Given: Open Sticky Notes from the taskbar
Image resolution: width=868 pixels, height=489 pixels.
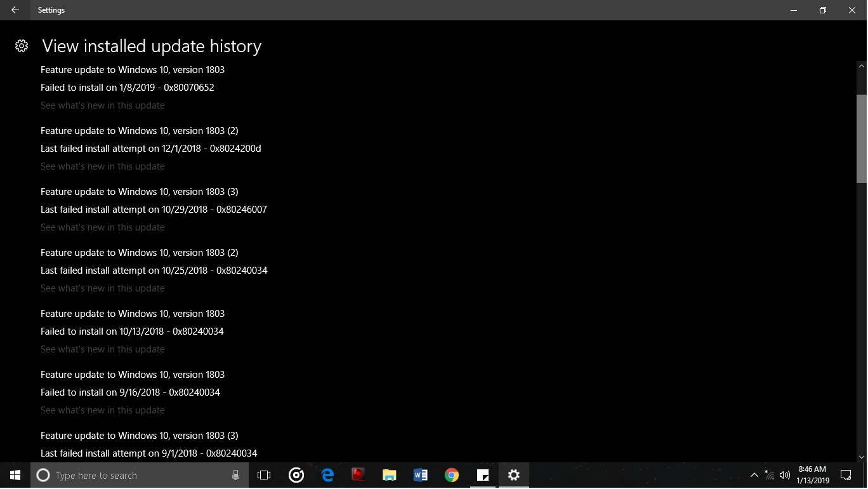Looking at the screenshot, I should click(x=483, y=475).
